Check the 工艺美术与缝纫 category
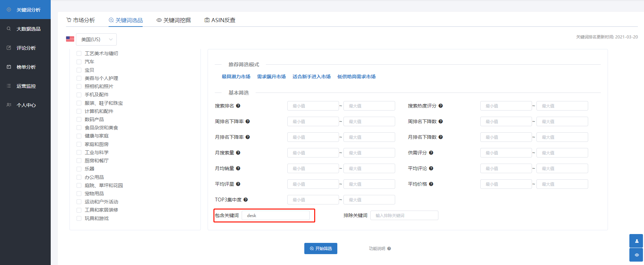The height and width of the screenshot is (265, 644). [x=79, y=53]
